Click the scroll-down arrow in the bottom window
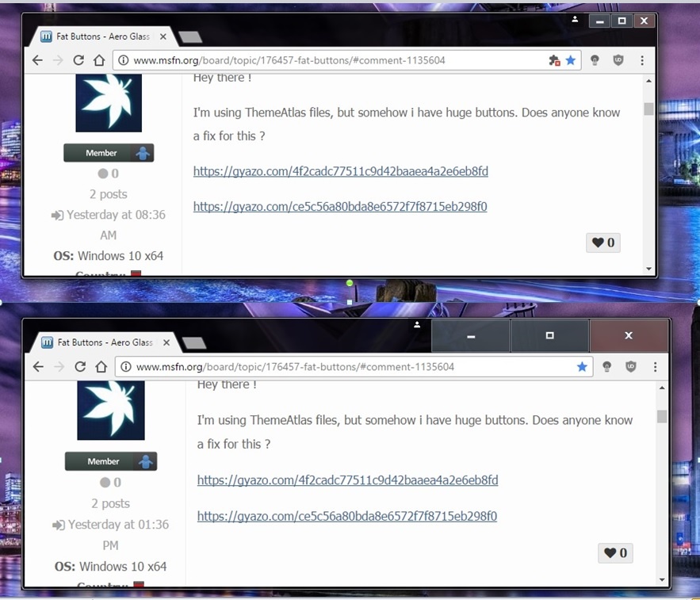 point(661,579)
